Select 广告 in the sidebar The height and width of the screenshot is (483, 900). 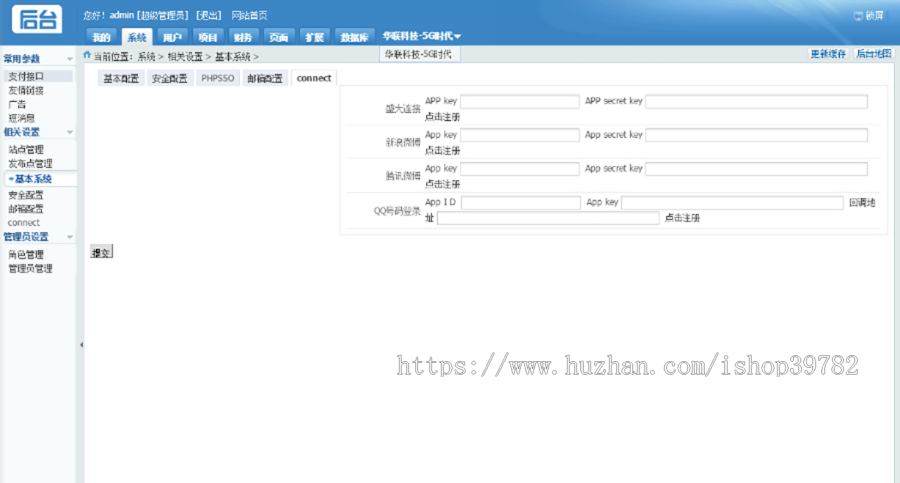17,104
